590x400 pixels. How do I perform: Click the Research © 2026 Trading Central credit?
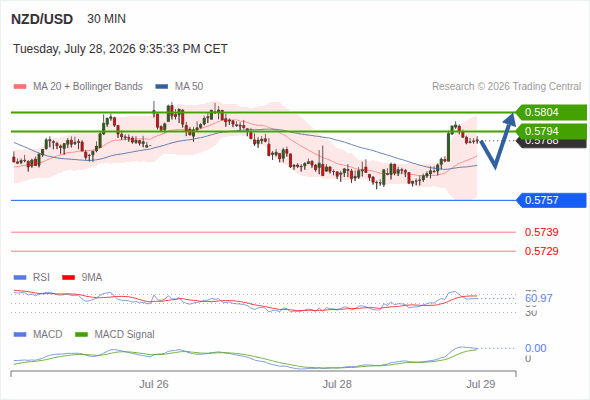pos(506,87)
